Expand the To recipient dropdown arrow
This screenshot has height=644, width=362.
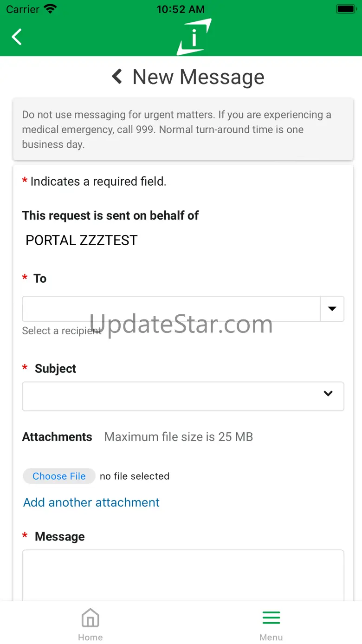point(332,309)
